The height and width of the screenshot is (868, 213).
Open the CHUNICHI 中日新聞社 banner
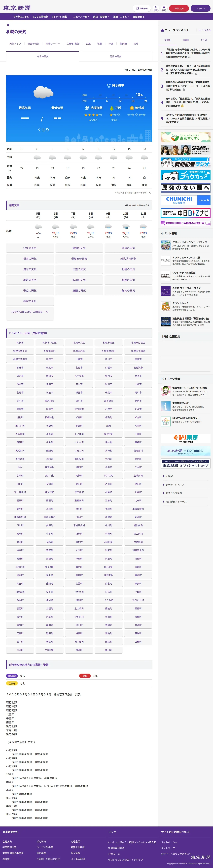(x=185, y=200)
